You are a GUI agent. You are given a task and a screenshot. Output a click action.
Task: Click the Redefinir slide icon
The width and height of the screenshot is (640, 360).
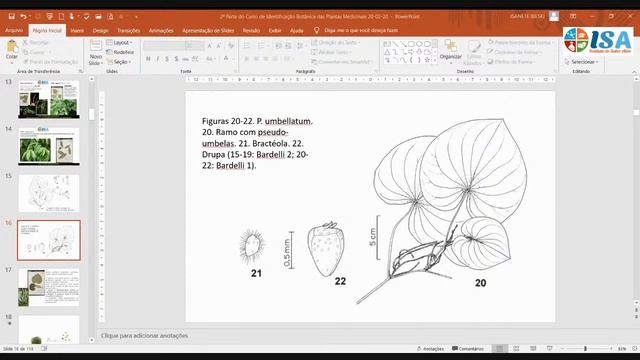[109, 52]
